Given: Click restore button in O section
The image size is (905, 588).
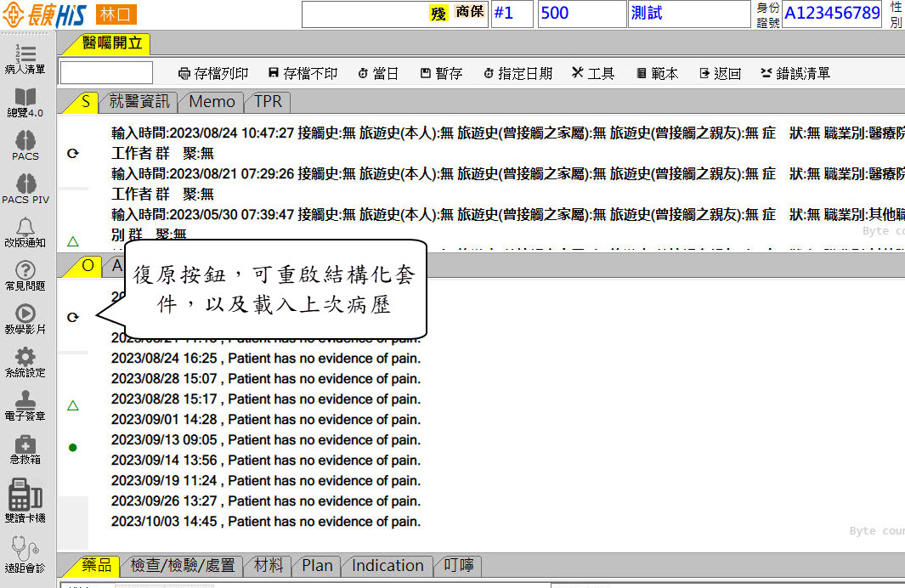Looking at the screenshot, I should click(73, 317).
